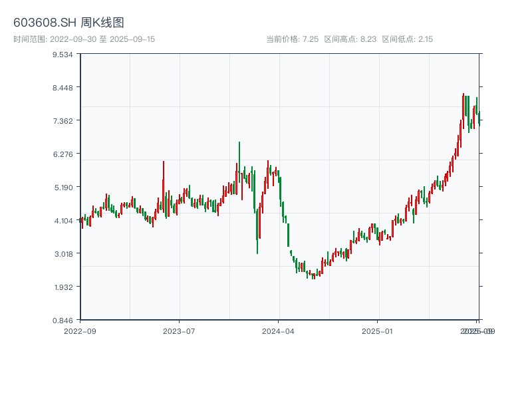Select the 时间范围 2022-09-30 至 2025-09-15 text
Viewport: 532px width, 399px height.
(84, 39)
